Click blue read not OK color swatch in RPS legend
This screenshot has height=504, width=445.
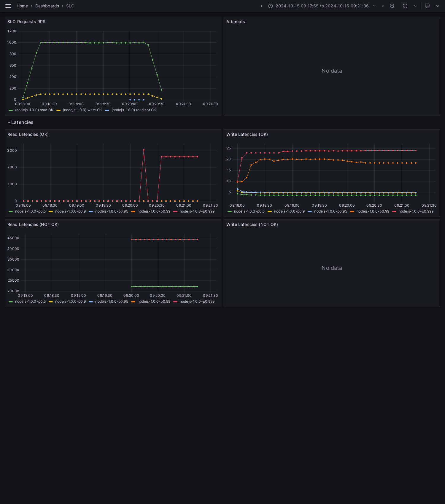(107, 110)
